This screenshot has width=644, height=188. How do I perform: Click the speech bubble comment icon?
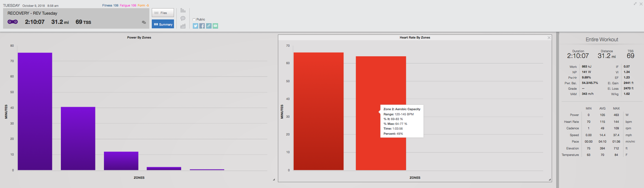(x=183, y=18)
